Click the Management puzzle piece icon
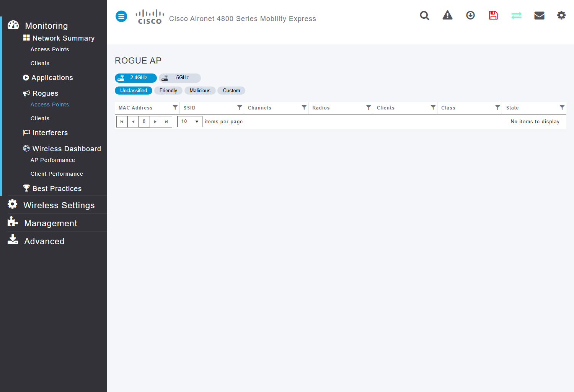The height and width of the screenshot is (392, 574). click(x=13, y=222)
